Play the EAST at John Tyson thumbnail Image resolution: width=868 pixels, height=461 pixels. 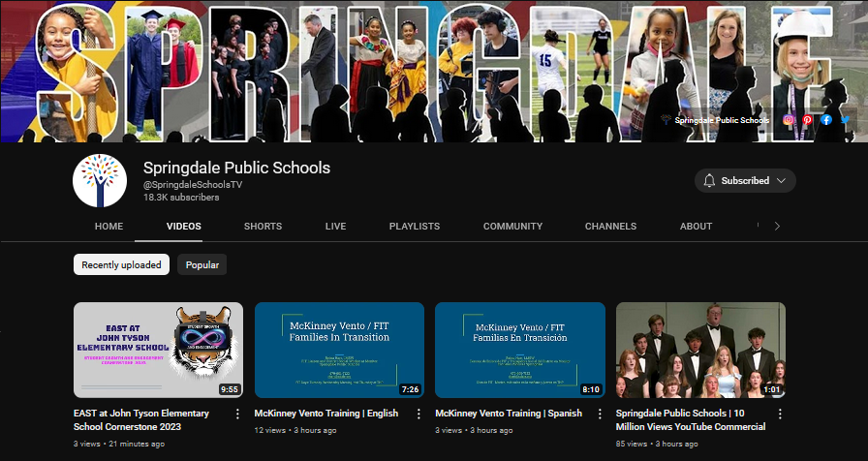[x=158, y=350]
